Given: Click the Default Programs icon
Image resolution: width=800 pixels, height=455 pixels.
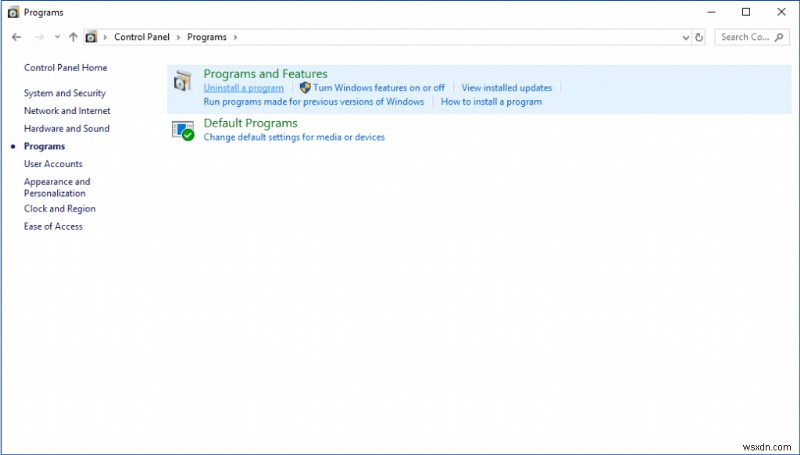Looking at the screenshot, I should (x=183, y=131).
